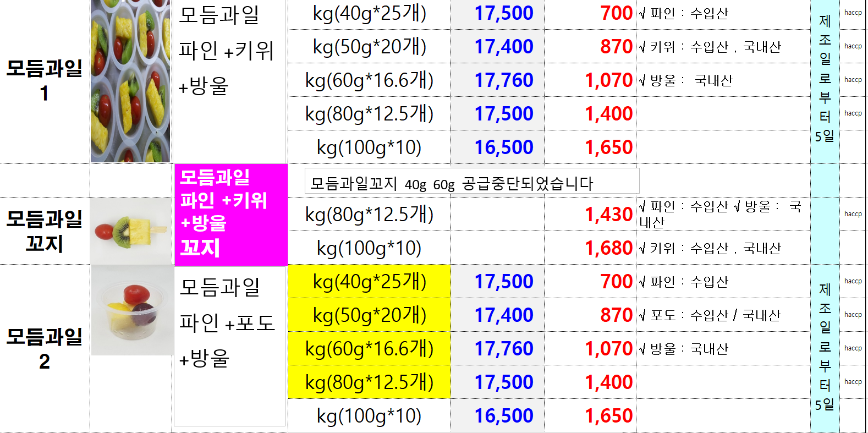Click the yellow kg(50g*20개) cell
The width and height of the screenshot is (868, 433).
click(x=369, y=315)
